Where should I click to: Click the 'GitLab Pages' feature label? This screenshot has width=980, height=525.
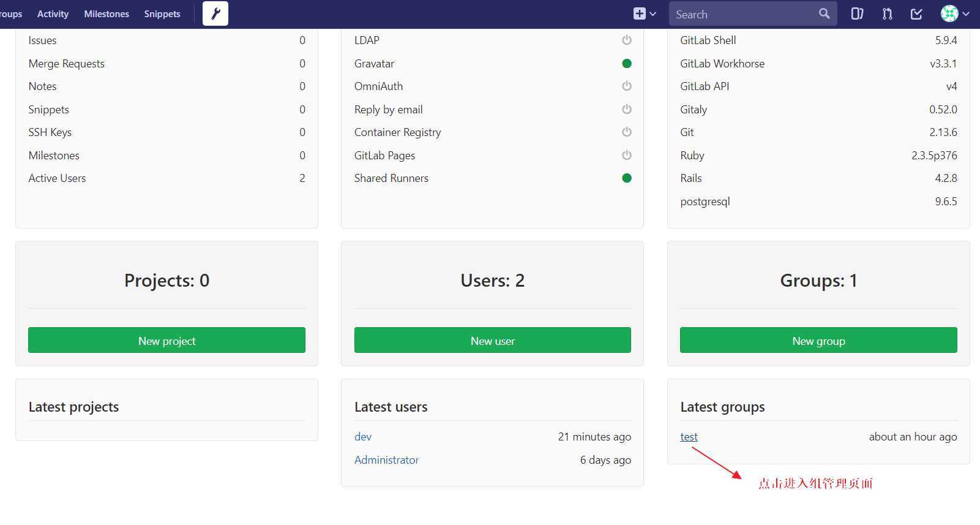click(x=384, y=156)
